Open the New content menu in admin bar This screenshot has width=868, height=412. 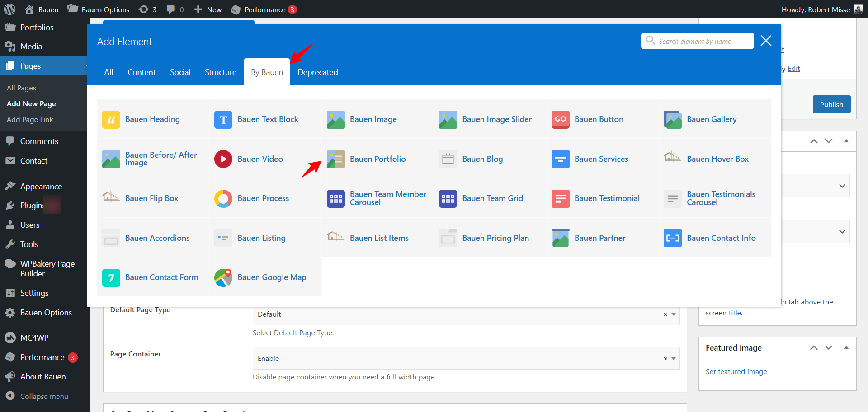coord(208,9)
